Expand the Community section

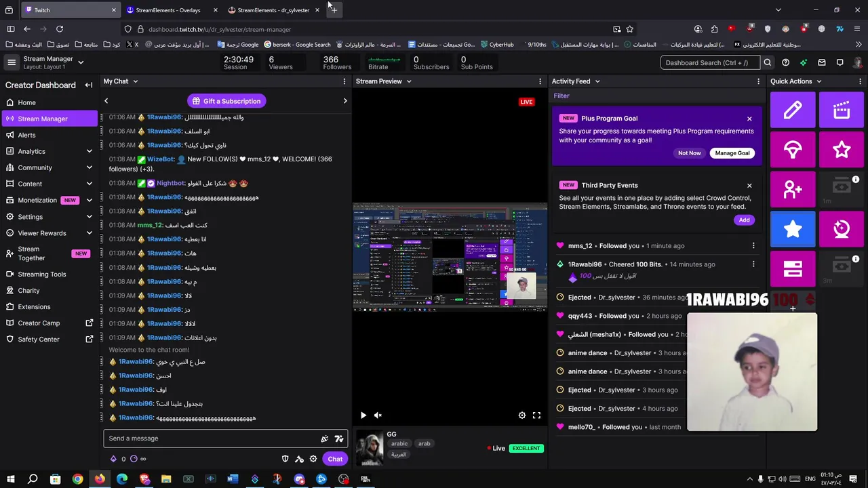(x=89, y=167)
